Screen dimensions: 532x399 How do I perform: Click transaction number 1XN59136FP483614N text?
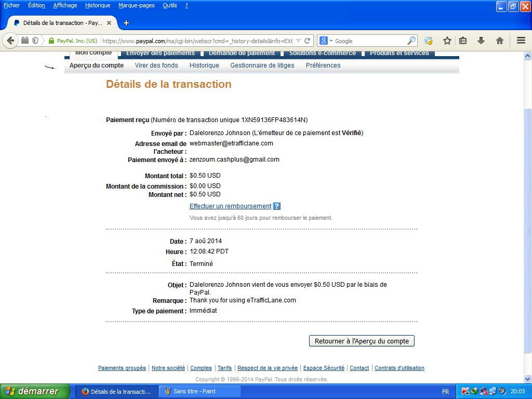[273, 120]
